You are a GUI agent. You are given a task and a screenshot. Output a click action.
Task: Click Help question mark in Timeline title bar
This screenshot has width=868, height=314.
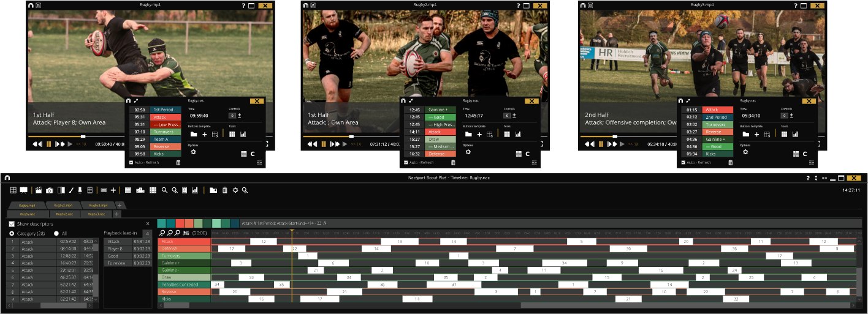point(809,178)
